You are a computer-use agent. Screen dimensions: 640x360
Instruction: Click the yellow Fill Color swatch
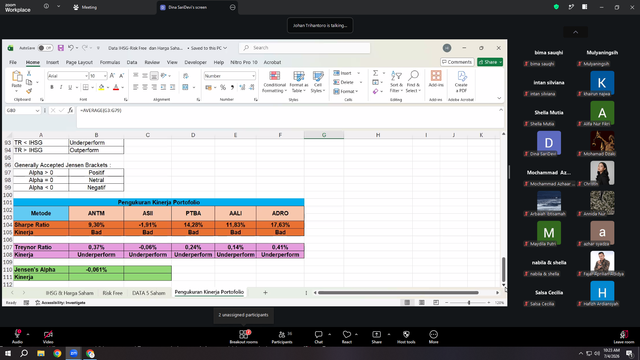pos(101,87)
